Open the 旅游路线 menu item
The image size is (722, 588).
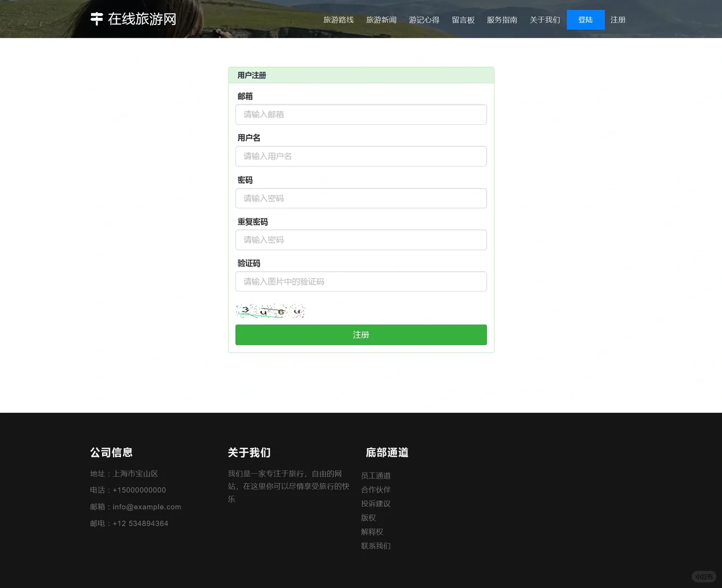pos(338,20)
